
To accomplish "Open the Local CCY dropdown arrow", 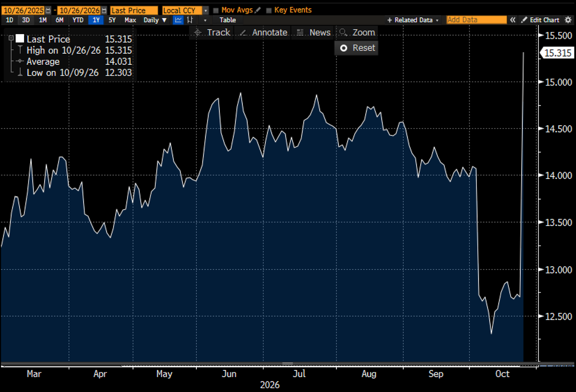I will [205, 10].
